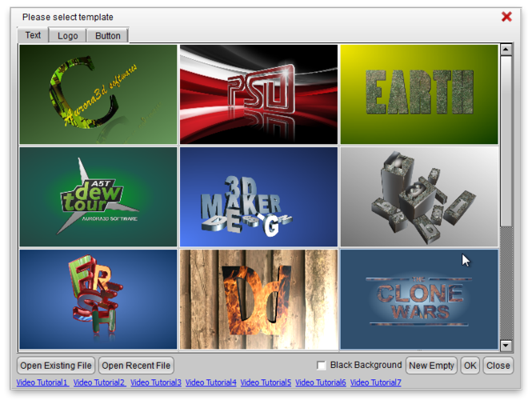Select the dew tour template

98,197
